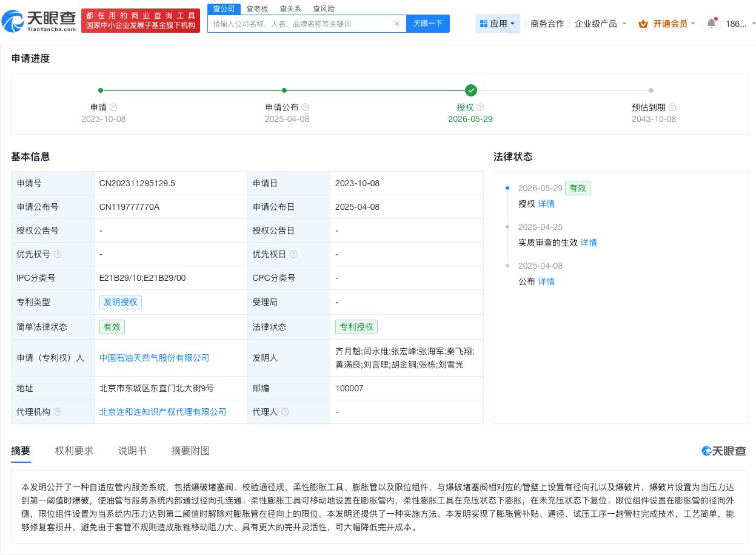Click the 2025-04-25 legal status date
Screen dimensions: 756x555
coord(540,227)
